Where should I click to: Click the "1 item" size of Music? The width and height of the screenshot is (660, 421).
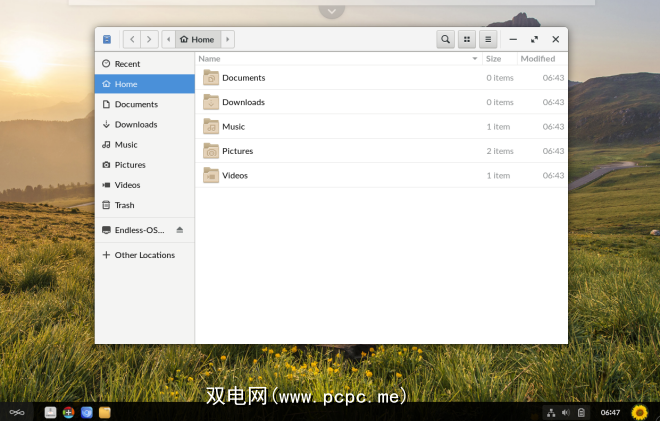tap(498, 127)
